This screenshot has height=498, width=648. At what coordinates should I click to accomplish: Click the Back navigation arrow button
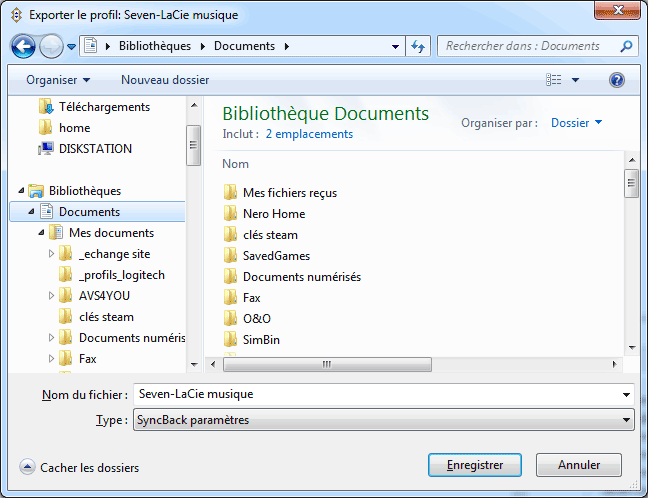coord(27,46)
